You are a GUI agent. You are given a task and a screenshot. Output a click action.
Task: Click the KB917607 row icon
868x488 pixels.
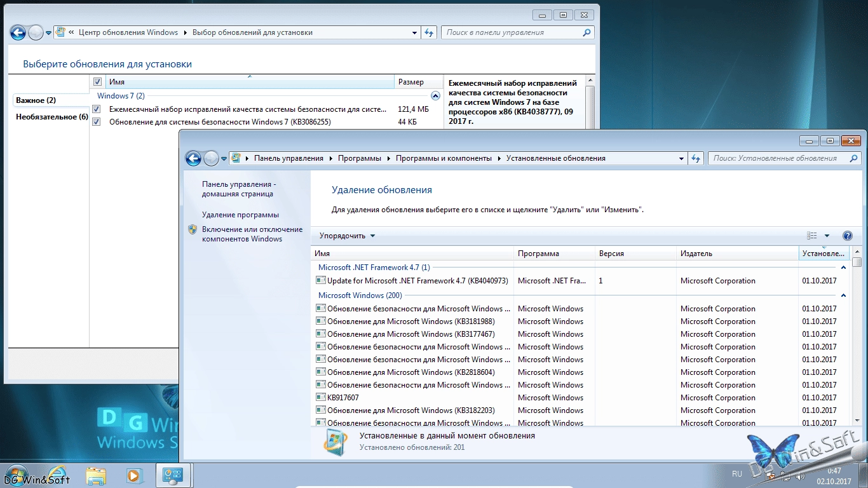pos(321,398)
